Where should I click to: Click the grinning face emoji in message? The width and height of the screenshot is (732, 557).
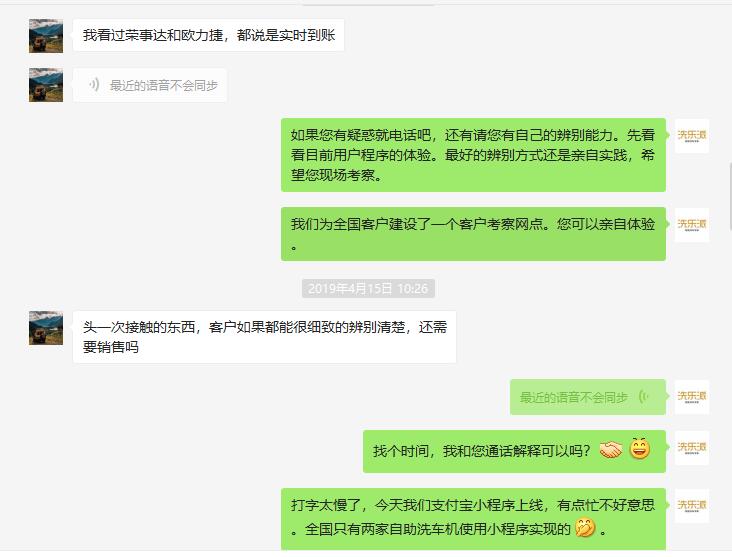pos(640,449)
